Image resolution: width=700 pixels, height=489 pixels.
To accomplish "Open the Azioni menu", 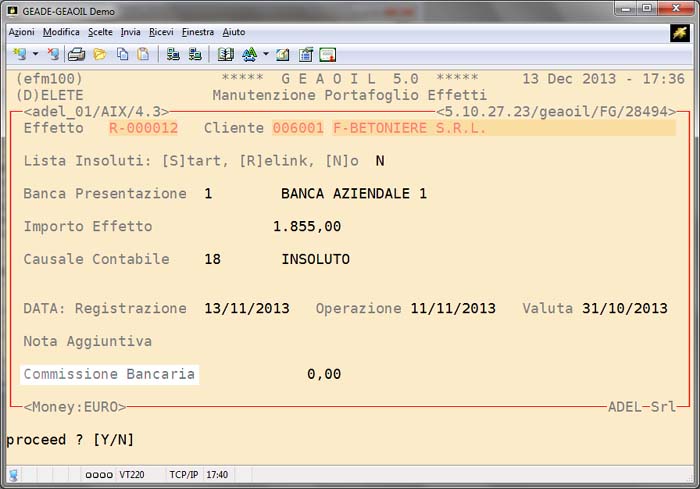I will (21, 32).
